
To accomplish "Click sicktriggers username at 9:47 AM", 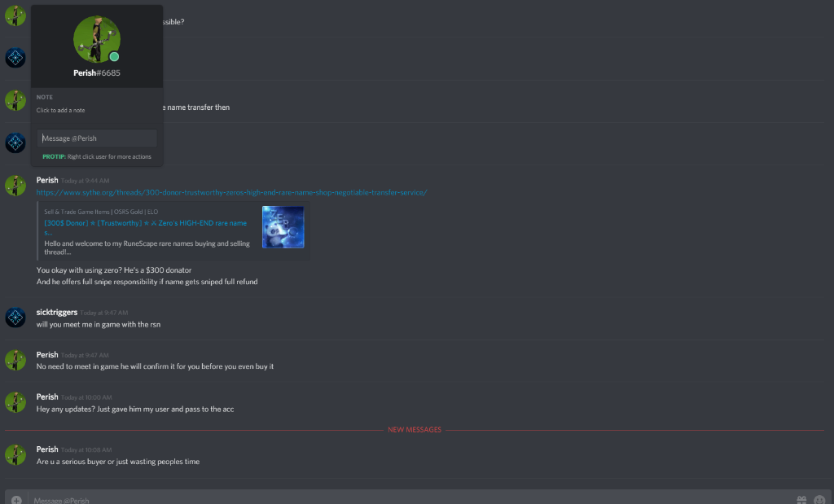I will [x=57, y=312].
